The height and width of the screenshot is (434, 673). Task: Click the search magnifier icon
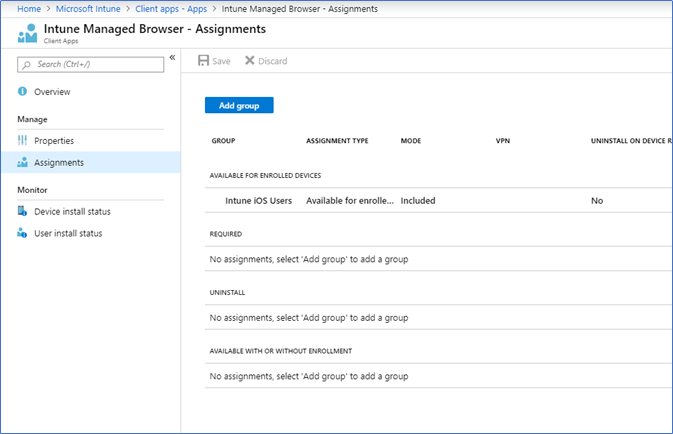pos(27,65)
